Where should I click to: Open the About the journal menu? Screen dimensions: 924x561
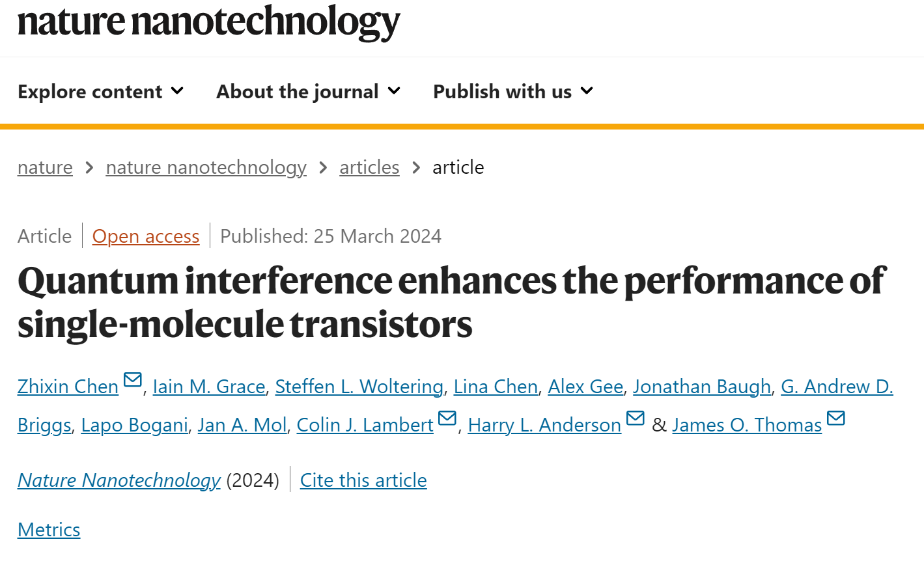[309, 92]
